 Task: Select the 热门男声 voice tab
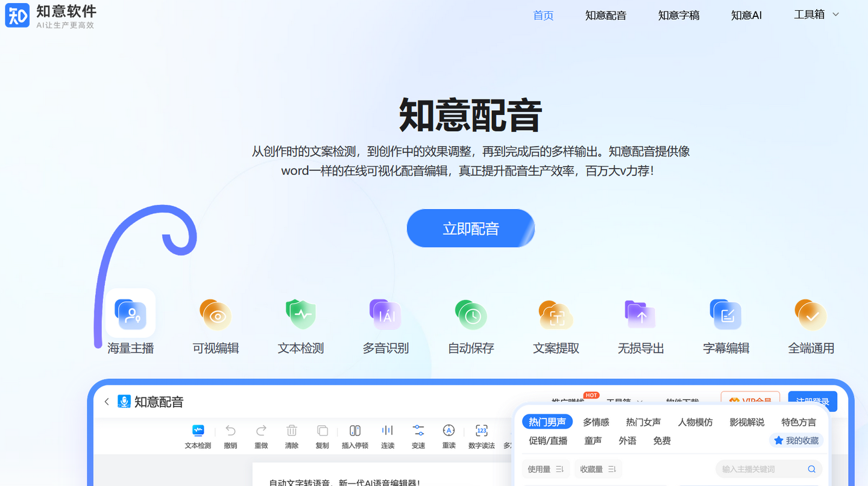click(547, 422)
